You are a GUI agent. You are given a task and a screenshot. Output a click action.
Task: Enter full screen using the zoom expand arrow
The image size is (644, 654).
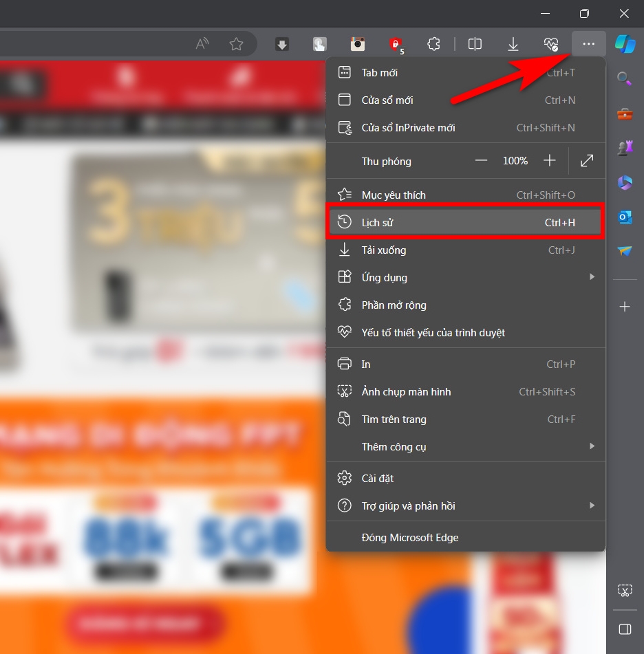587,161
